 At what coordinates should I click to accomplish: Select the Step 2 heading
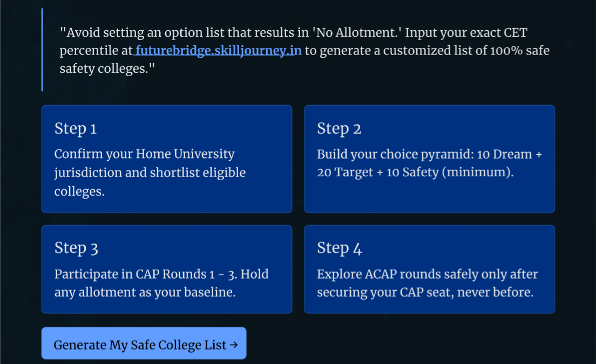pyautogui.click(x=339, y=129)
